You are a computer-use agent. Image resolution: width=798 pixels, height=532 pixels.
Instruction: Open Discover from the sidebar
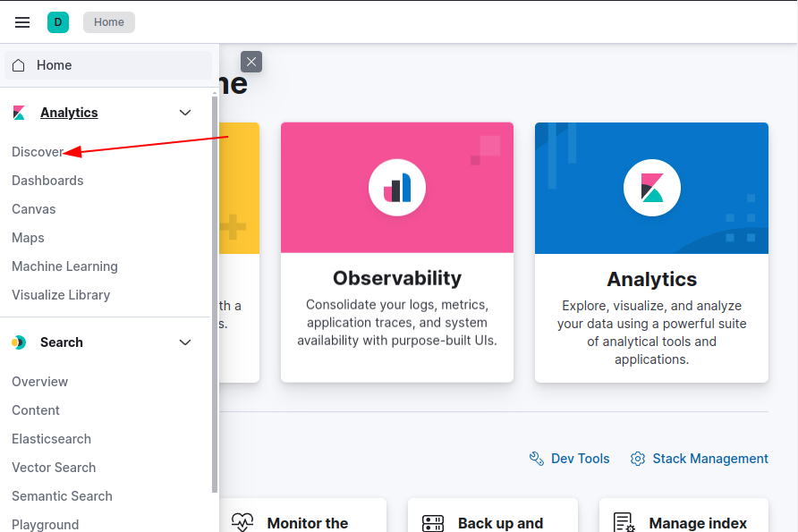(38, 152)
